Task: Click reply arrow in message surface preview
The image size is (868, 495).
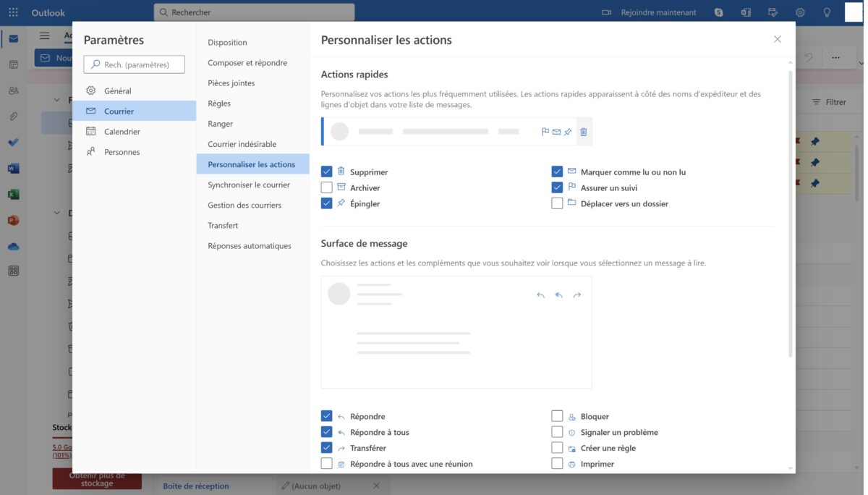Action: (540, 295)
